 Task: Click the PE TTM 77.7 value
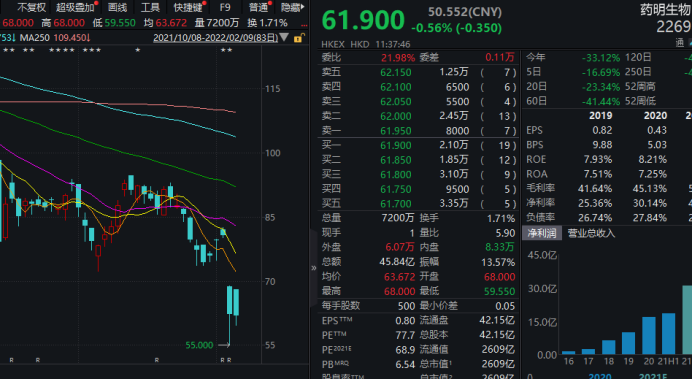click(405, 335)
